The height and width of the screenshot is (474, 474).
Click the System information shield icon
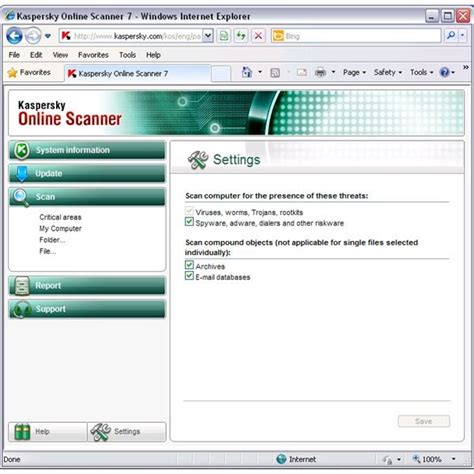click(x=22, y=150)
